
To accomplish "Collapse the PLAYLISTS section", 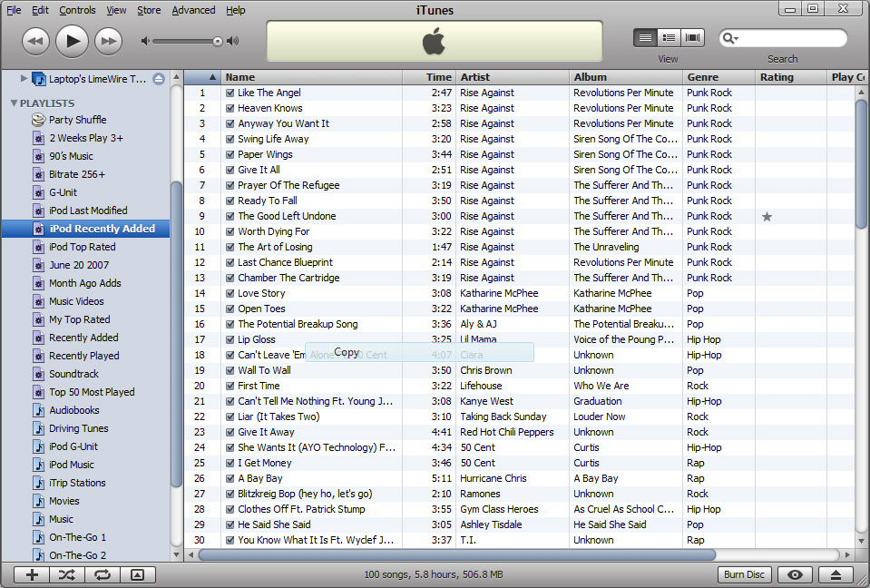I will coord(14,103).
